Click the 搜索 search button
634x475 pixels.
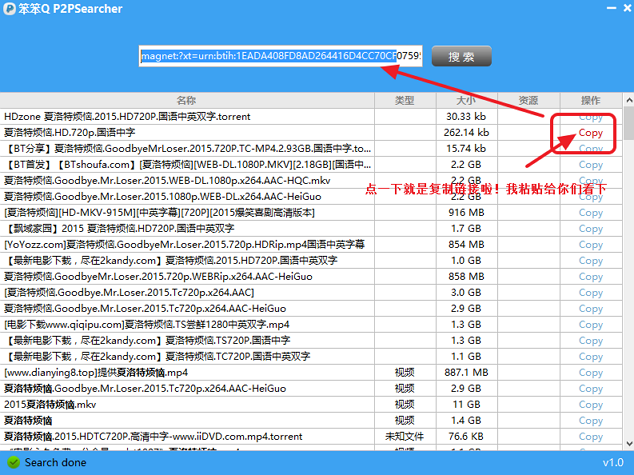click(461, 56)
